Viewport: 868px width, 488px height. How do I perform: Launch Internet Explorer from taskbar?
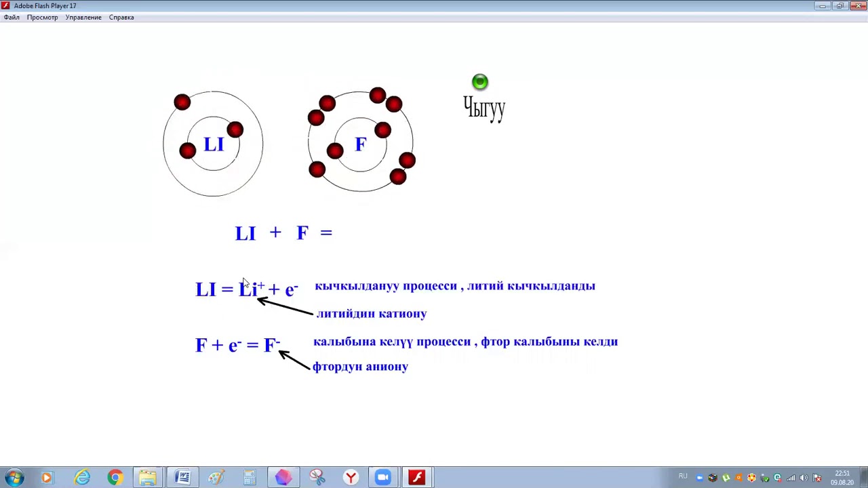pyautogui.click(x=82, y=477)
